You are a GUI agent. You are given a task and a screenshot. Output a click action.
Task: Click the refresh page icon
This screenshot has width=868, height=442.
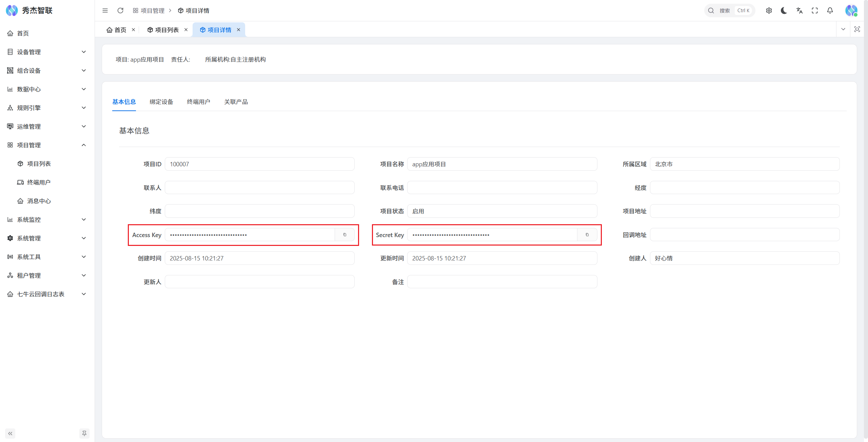[x=120, y=10]
